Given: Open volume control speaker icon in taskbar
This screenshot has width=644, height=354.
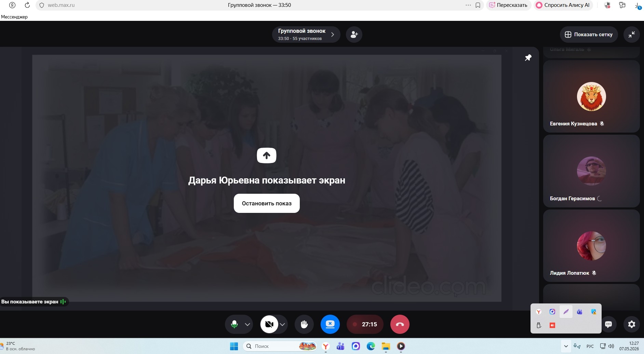Looking at the screenshot, I should 612,346.
